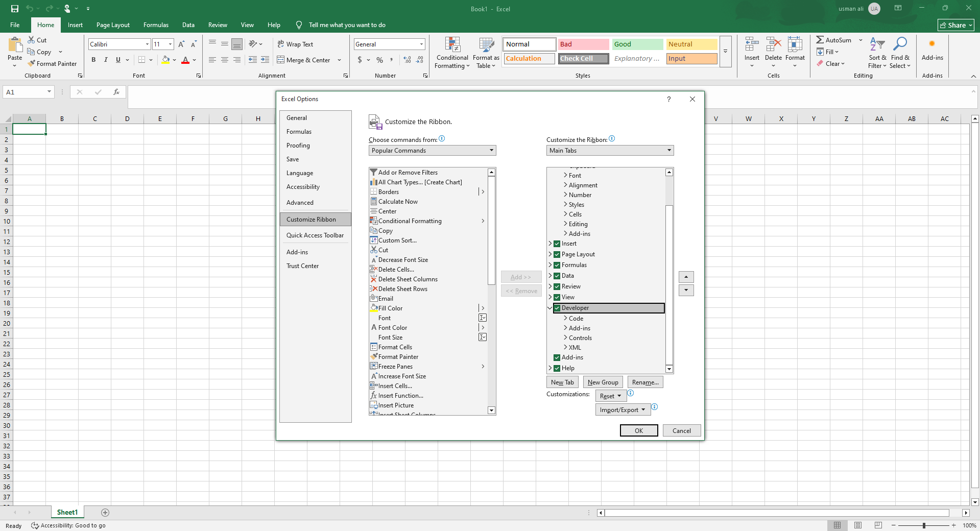Uncheck the Insert tab checkbox
The height and width of the screenshot is (531, 980).
[557, 244]
